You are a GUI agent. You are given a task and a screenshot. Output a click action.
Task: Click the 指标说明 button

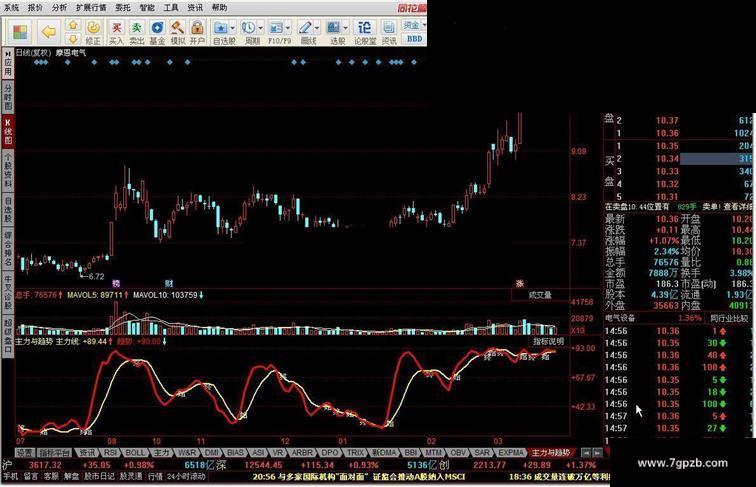[548, 341]
